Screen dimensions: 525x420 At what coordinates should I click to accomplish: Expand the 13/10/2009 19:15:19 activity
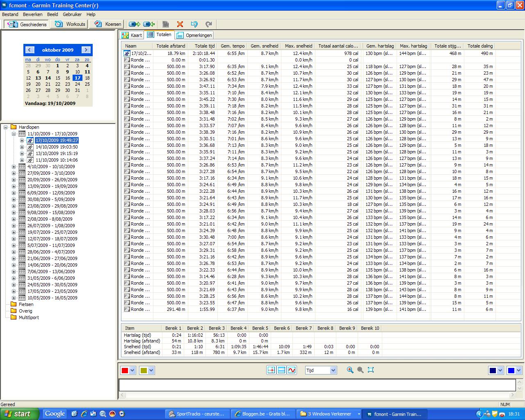click(x=22, y=153)
